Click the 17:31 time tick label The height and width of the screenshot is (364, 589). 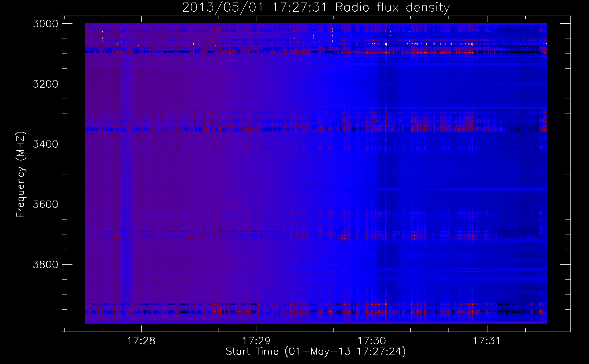(x=487, y=341)
